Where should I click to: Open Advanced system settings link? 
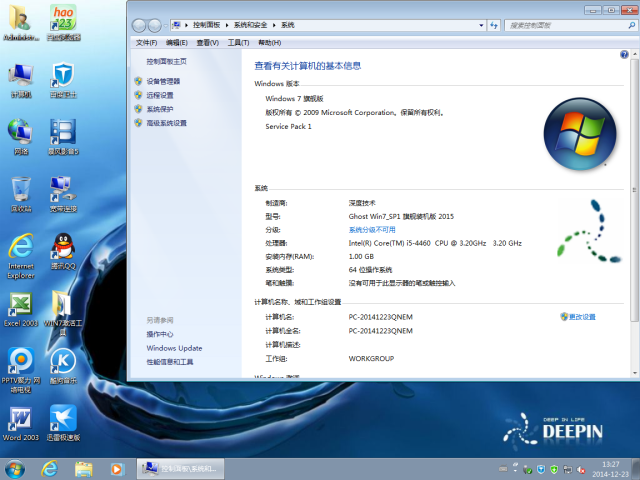pyautogui.click(x=167, y=123)
